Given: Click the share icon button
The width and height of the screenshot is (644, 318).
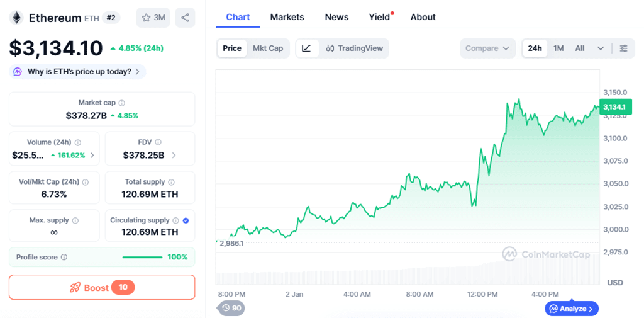Looking at the screenshot, I should [186, 18].
